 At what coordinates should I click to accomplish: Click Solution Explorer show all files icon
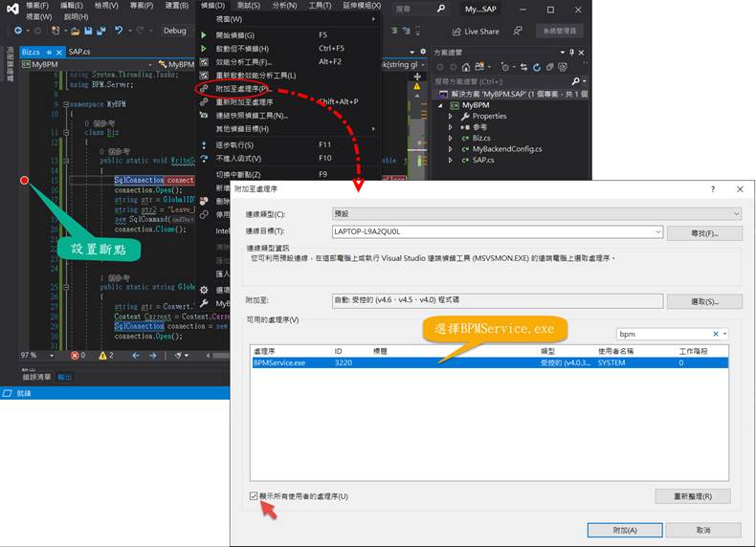coord(562,67)
